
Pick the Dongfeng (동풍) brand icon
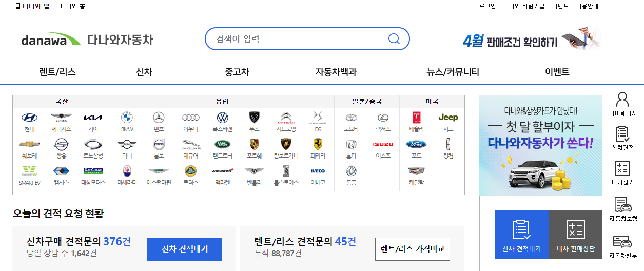coord(351,171)
